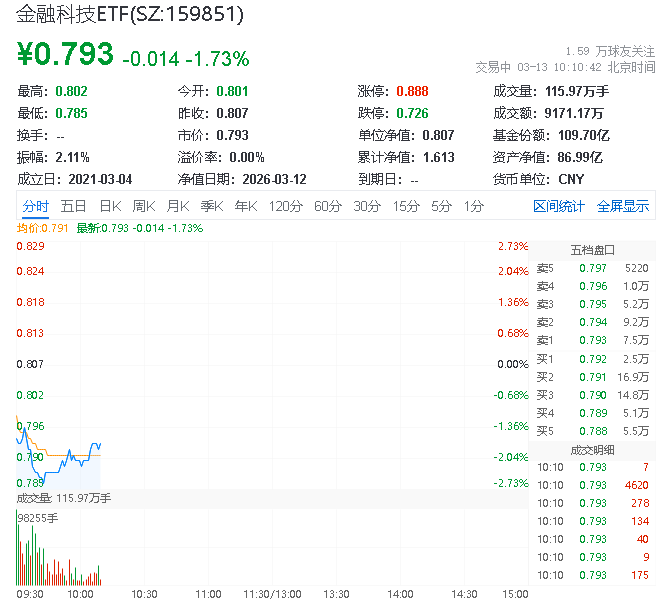Click the 五档盘口 panel header
656x613 pixels.
tap(592, 249)
